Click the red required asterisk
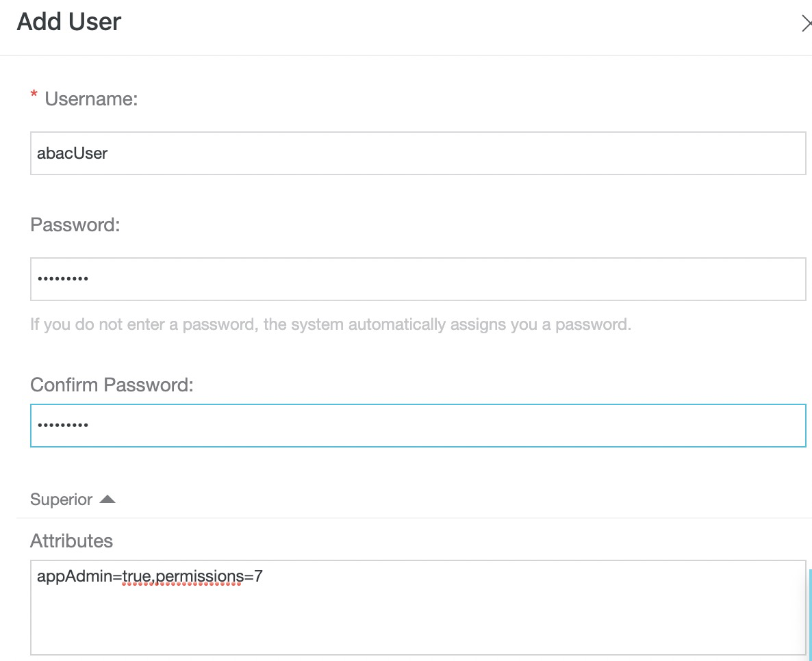 34,95
